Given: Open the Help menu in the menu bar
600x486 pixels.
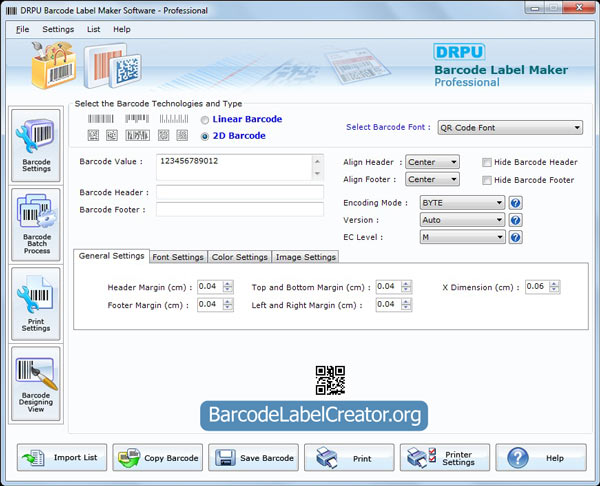Looking at the screenshot, I should point(122,29).
